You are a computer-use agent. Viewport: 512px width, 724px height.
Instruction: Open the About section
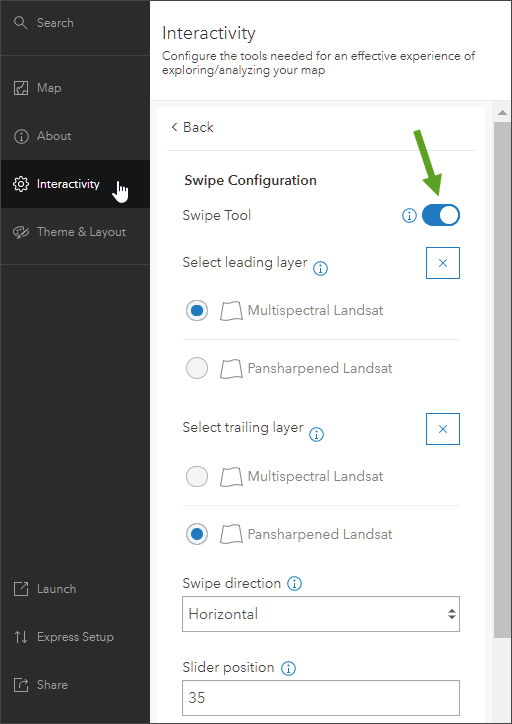point(75,136)
